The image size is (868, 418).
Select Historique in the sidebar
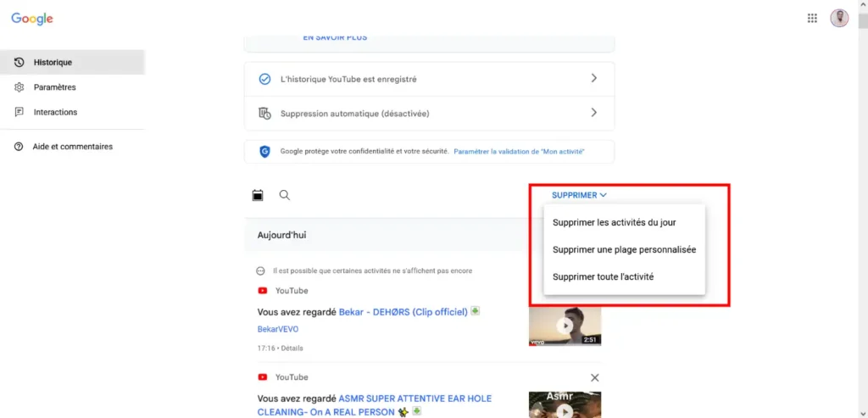click(73, 62)
